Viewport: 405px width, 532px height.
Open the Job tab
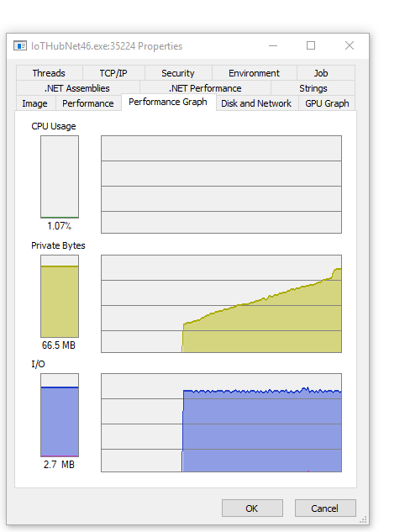click(x=321, y=73)
